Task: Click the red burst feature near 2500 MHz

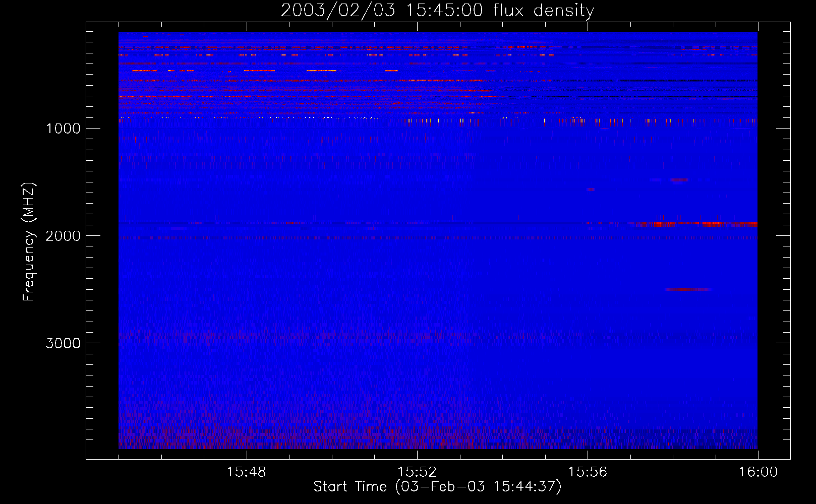Action: point(687,289)
